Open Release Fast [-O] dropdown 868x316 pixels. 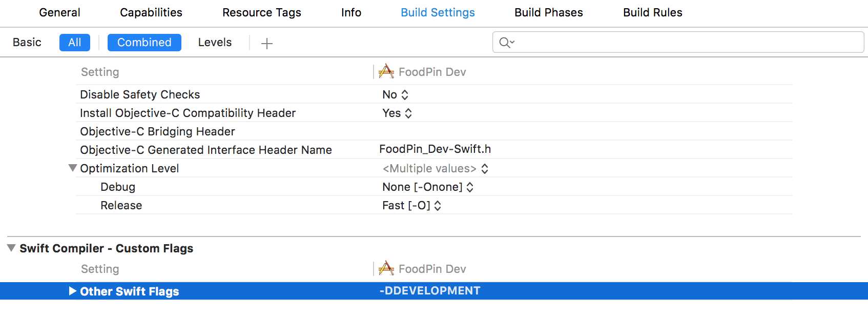[411, 205]
